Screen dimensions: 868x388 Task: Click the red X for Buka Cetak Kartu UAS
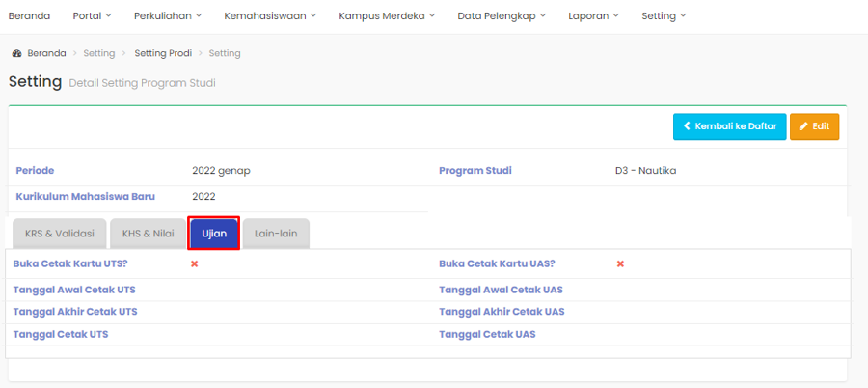coord(620,263)
